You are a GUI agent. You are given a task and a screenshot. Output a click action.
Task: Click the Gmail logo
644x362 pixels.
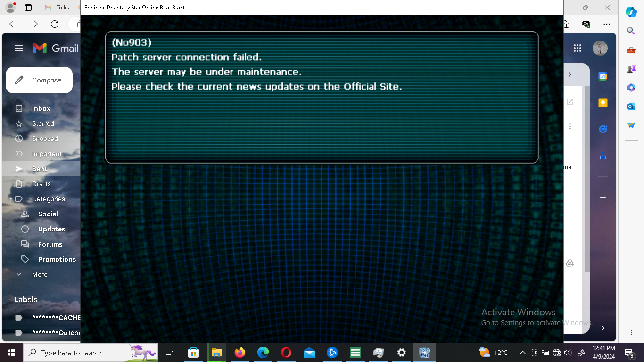coord(55,48)
